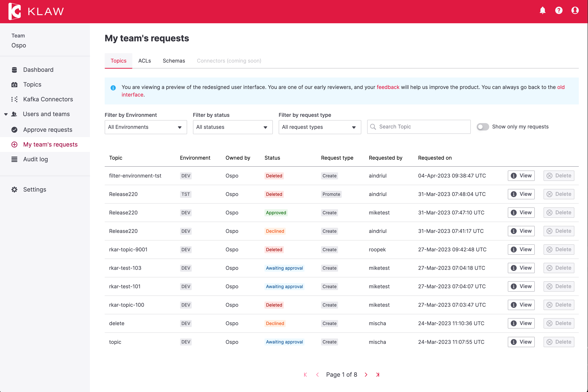Switch to the ACLs tab
Image resolution: width=588 pixels, height=392 pixels.
coord(145,61)
